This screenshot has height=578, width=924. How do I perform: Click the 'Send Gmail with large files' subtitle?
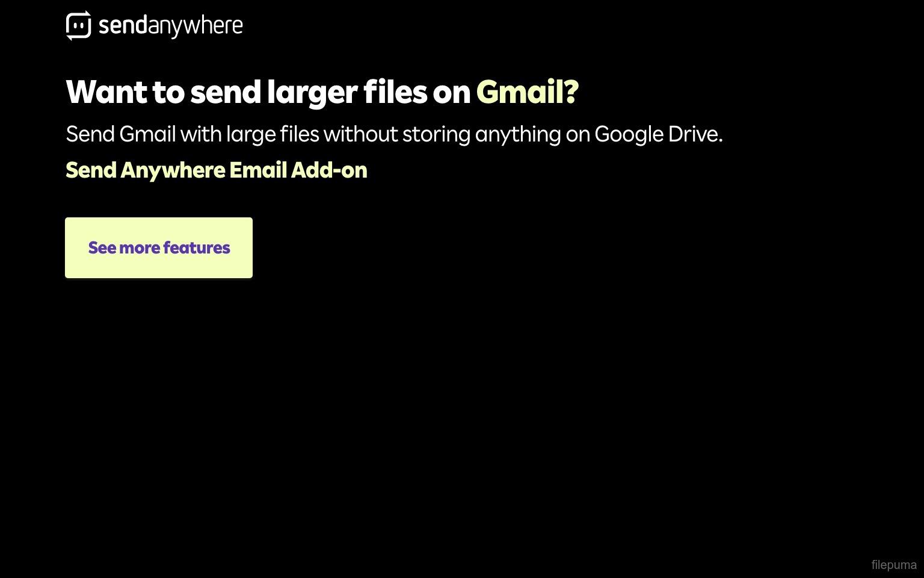tap(394, 134)
